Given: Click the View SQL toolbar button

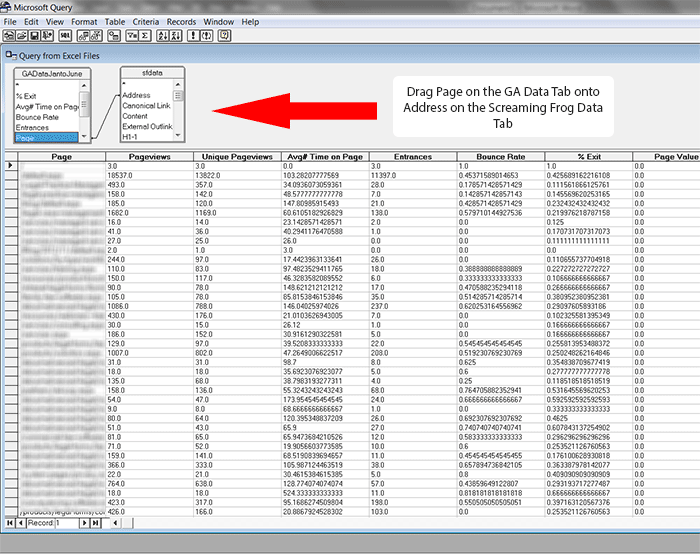Looking at the screenshot, I should [x=66, y=35].
